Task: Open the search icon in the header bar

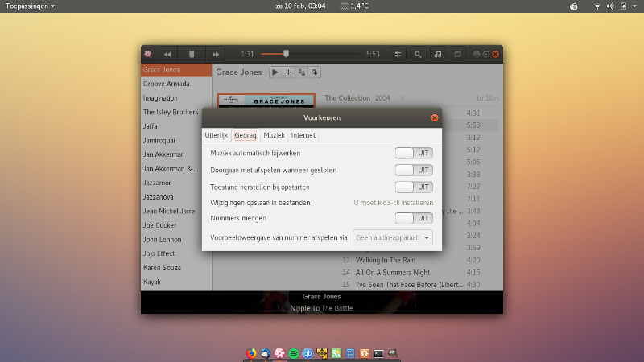Action: (x=418, y=54)
